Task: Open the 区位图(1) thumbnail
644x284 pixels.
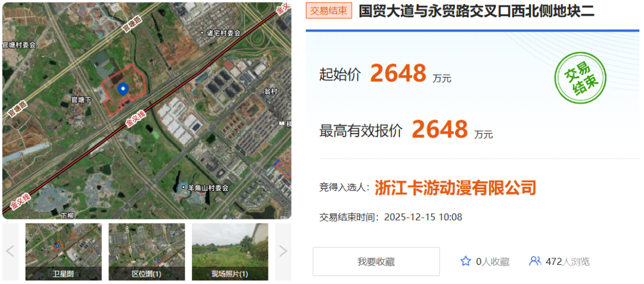Action: 147,252
